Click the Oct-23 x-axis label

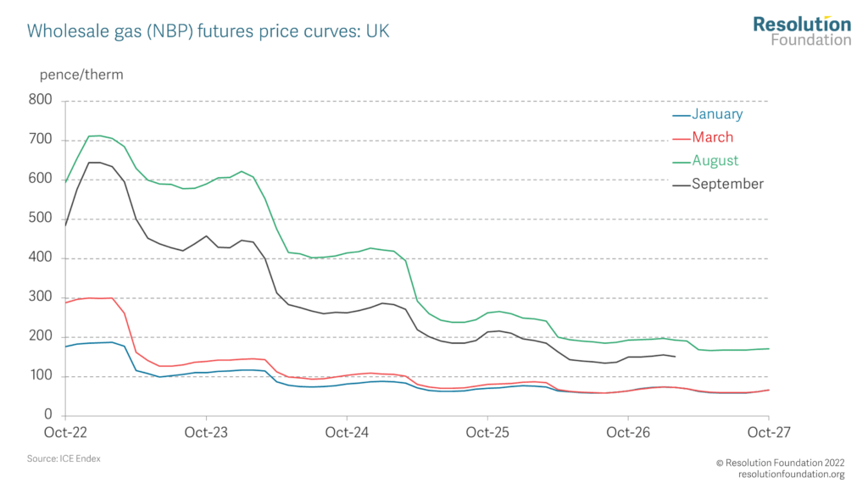coord(206,433)
